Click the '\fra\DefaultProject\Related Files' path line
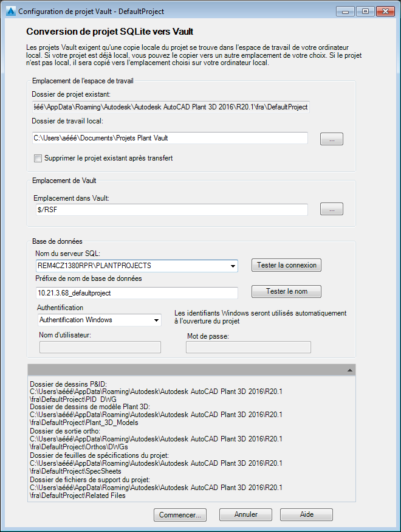 [78, 496]
